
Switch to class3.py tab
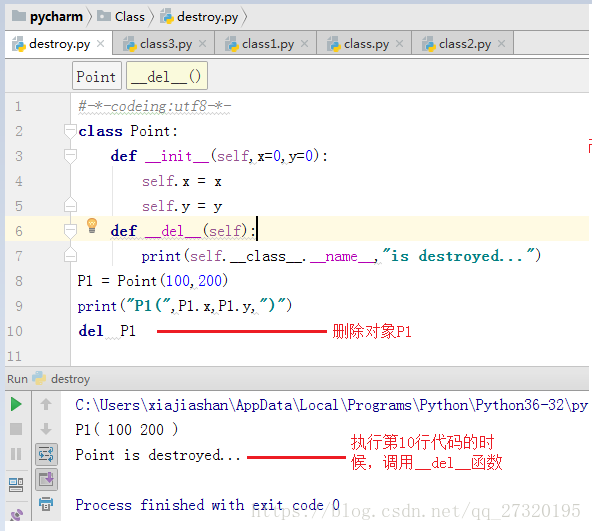(x=163, y=44)
